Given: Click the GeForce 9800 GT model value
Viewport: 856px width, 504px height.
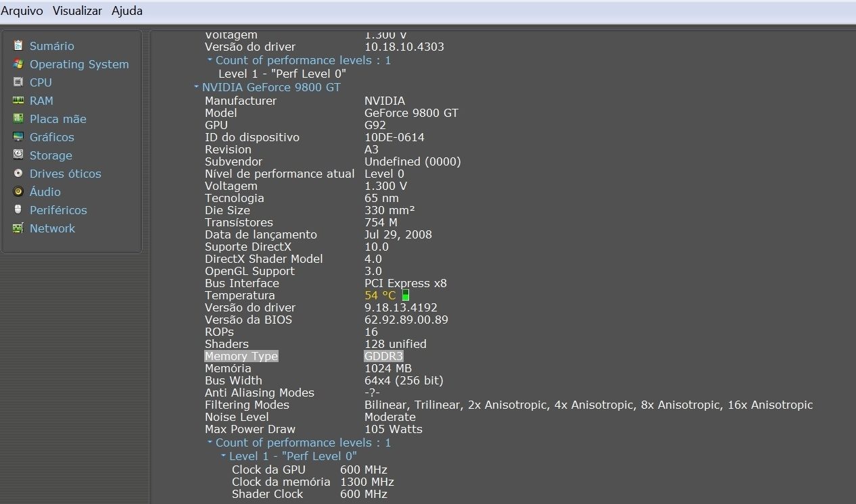Looking at the screenshot, I should tap(411, 113).
